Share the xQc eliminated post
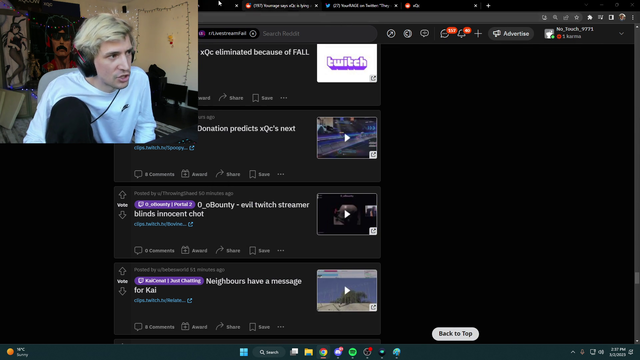Image resolution: width=640 pixels, height=360 pixels. pyautogui.click(x=231, y=98)
